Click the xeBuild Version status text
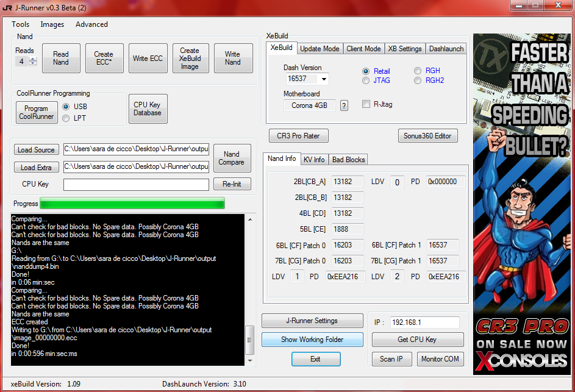 [x=46, y=384]
